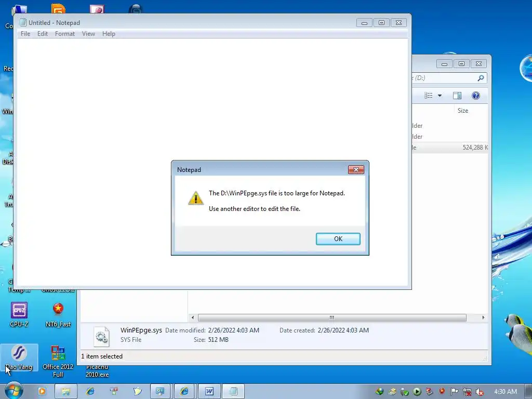Click the right arrow of Explorer horizontal scrollbar
The height and width of the screenshot is (399, 532).
click(x=483, y=317)
